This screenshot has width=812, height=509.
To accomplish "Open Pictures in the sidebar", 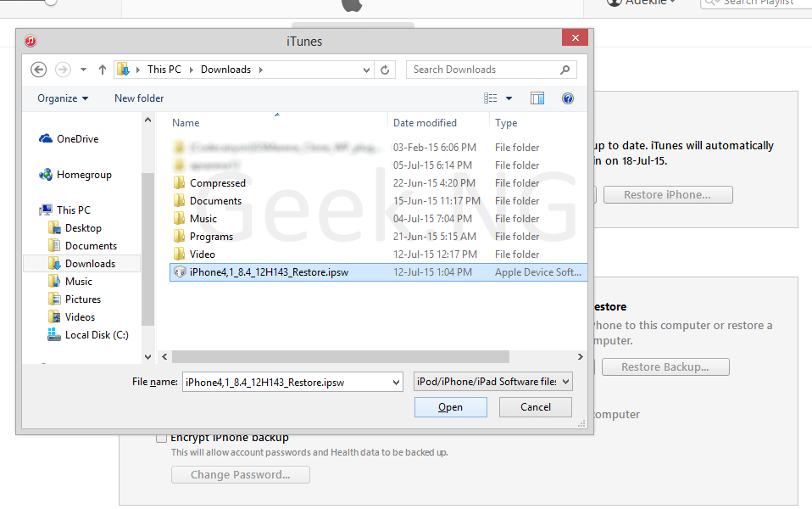I will (75, 299).
